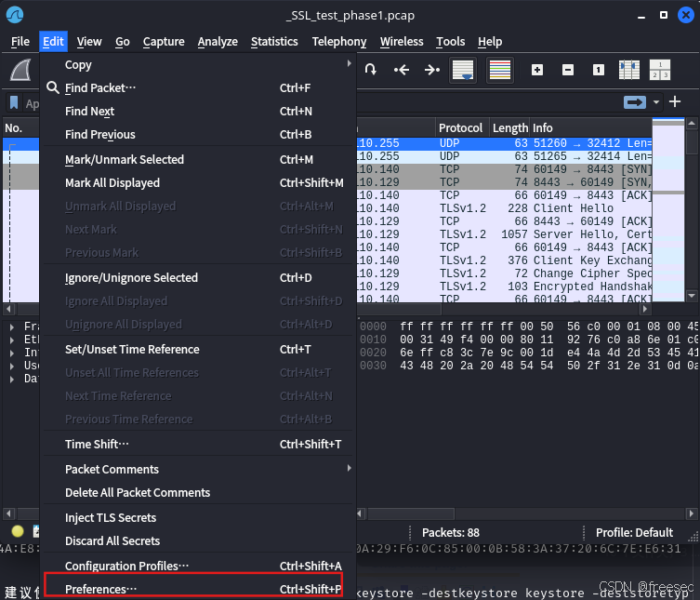Open filter history dropdown arrow

click(x=656, y=102)
